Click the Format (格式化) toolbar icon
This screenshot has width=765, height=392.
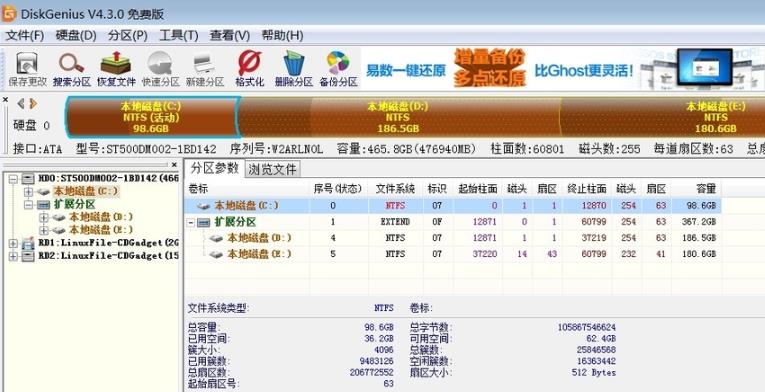(x=249, y=63)
